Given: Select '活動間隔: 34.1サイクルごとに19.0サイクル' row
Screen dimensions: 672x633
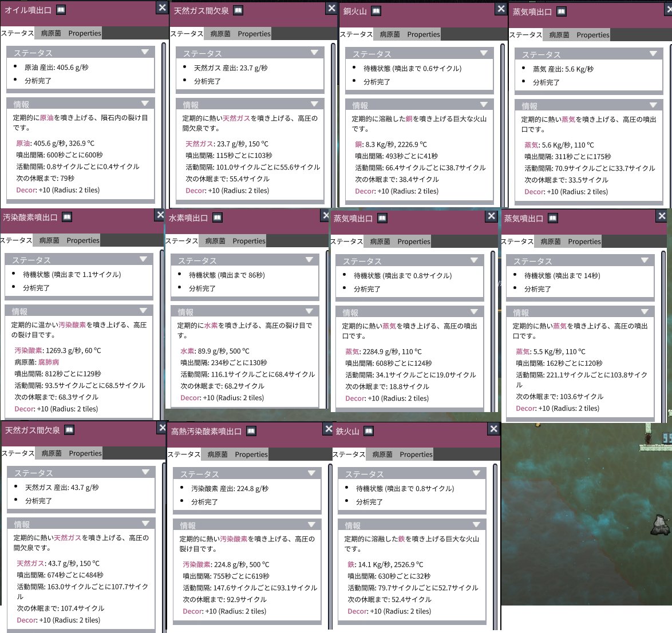Looking at the screenshot, I should 410,375.
